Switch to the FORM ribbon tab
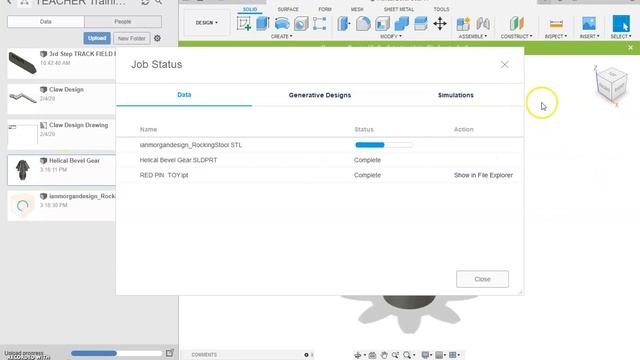640x360 pixels. tap(325, 9)
